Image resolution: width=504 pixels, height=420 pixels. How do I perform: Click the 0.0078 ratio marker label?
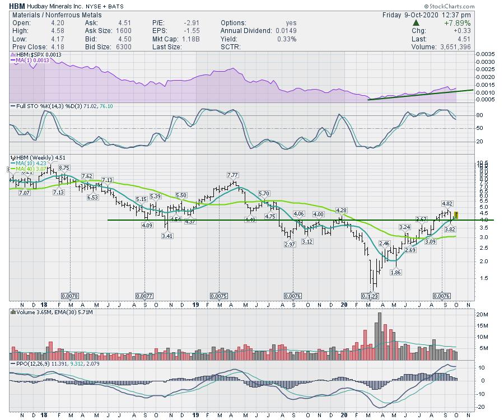click(x=70, y=296)
